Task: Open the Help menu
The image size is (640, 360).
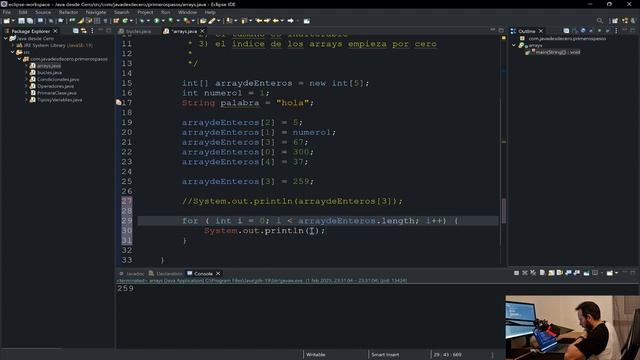Action: click(x=210, y=12)
